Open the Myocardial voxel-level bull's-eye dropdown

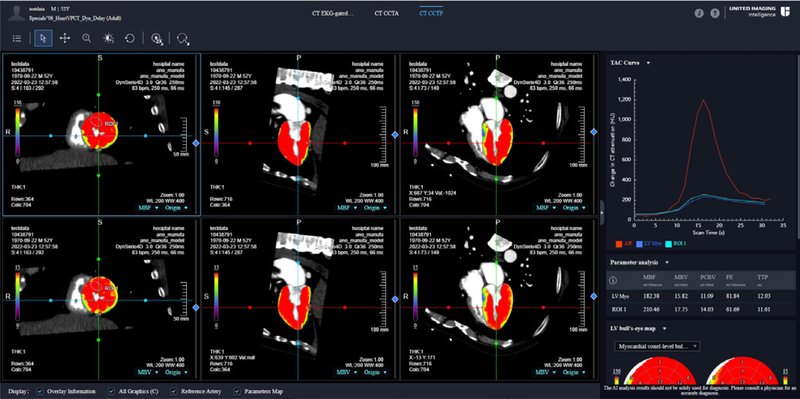click(657, 346)
